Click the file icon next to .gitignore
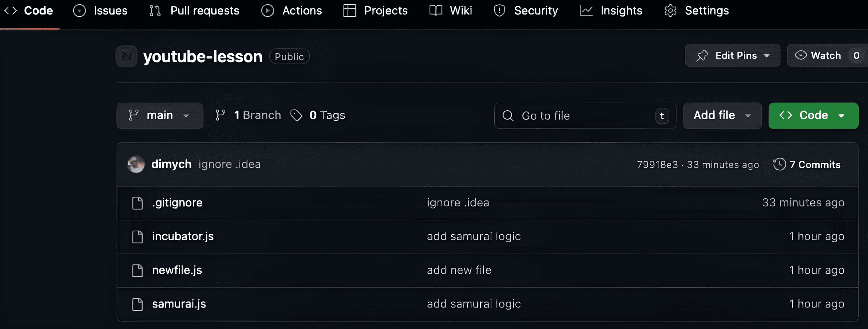 point(137,203)
